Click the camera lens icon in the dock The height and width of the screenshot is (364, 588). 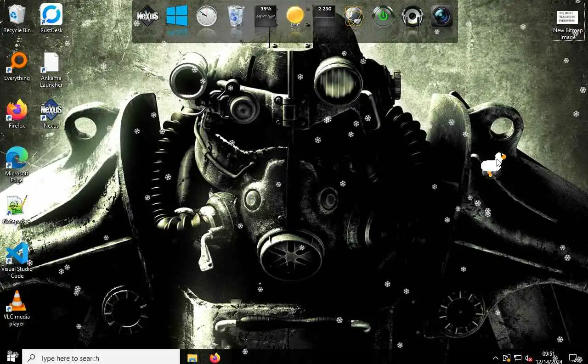tap(442, 17)
